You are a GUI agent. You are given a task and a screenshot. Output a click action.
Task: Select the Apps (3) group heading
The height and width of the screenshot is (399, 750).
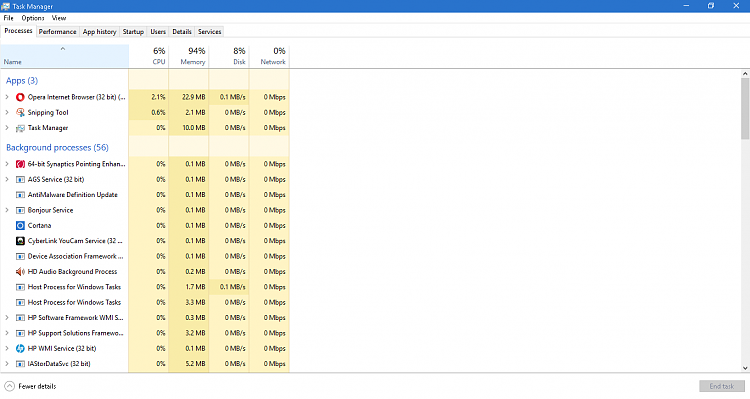[22, 81]
